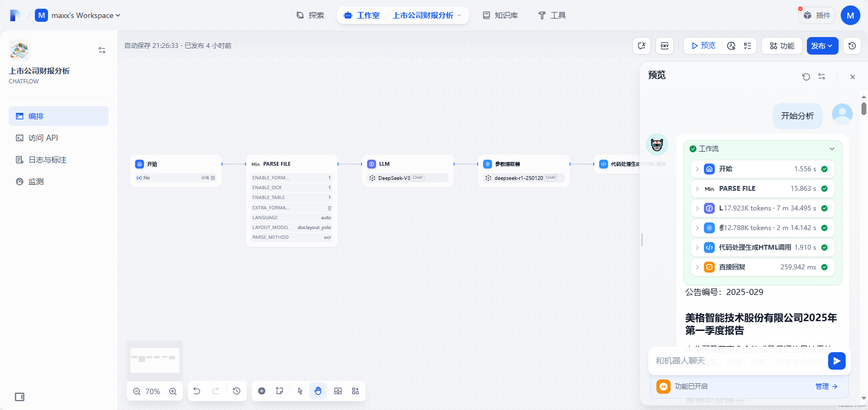
Task: Restart conversation in the 预览 panel
Action: 806,77
